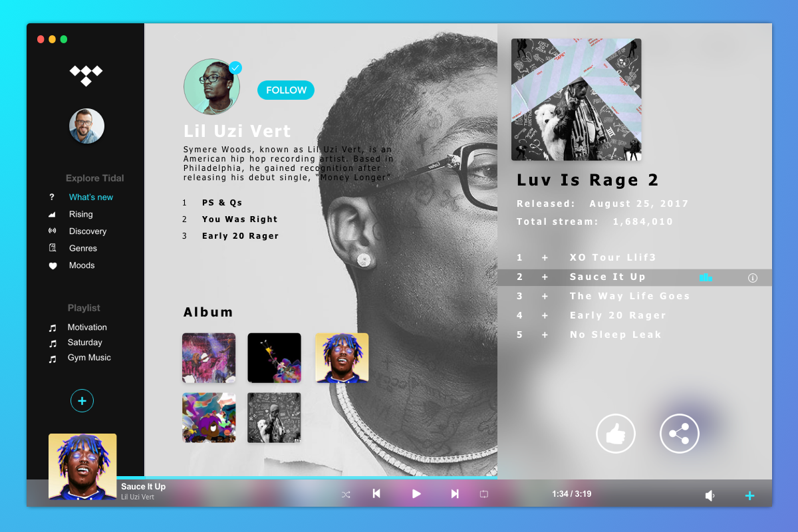Play The Way Life Goes track
The height and width of the screenshot is (532, 798).
630,296
